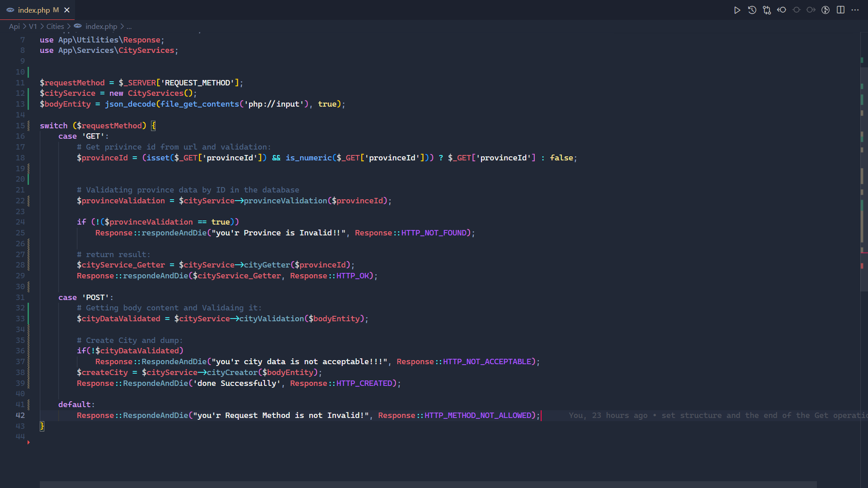This screenshot has width=868, height=488.
Task: Click cityGetter method call on line 28
Action: pos(267,265)
